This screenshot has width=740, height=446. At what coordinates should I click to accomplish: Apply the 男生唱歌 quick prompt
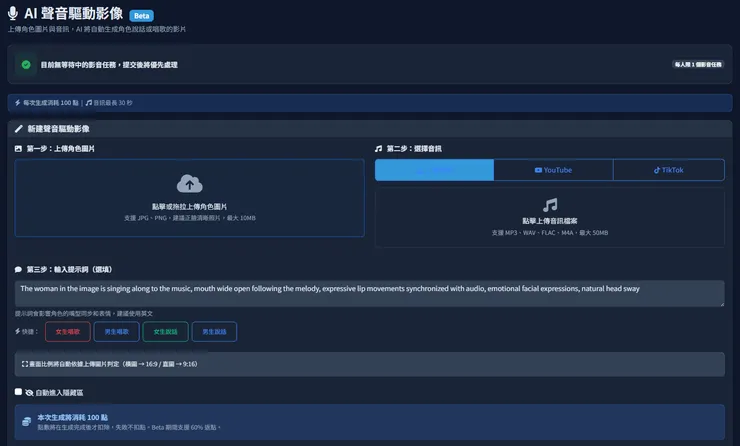117,332
